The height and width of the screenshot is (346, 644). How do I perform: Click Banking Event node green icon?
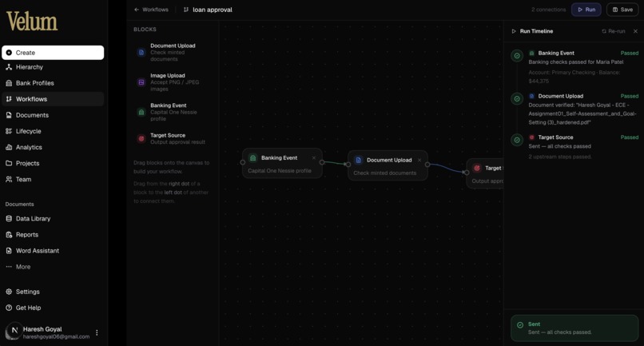[x=253, y=157]
